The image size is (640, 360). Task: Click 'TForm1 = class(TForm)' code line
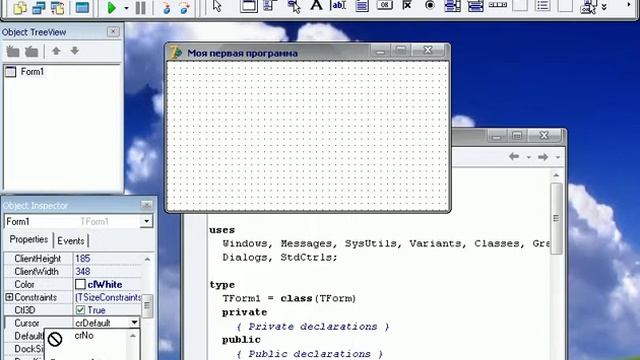coord(289,298)
